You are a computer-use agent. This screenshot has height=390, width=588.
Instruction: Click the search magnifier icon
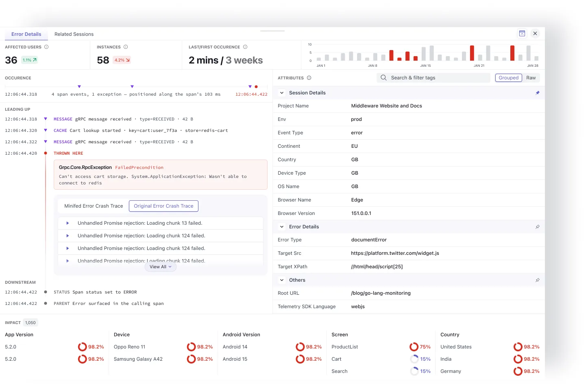pyautogui.click(x=383, y=78)
